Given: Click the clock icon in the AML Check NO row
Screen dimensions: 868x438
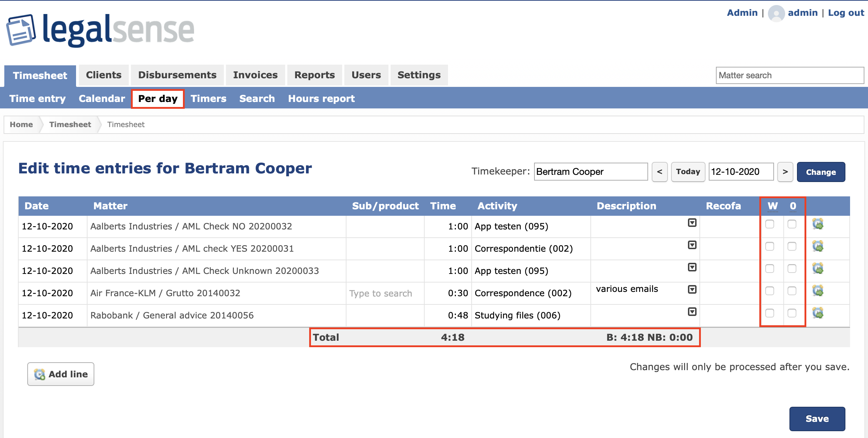Looking at the screenshot, I should click(x=818, y=224).
